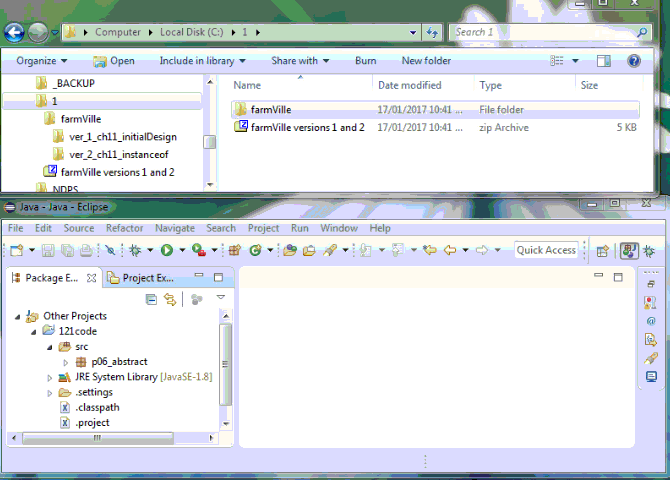This screenshot has height=480, width=670.
Task: Click the green Run button in Eclipse
Action: pos(167,250)
